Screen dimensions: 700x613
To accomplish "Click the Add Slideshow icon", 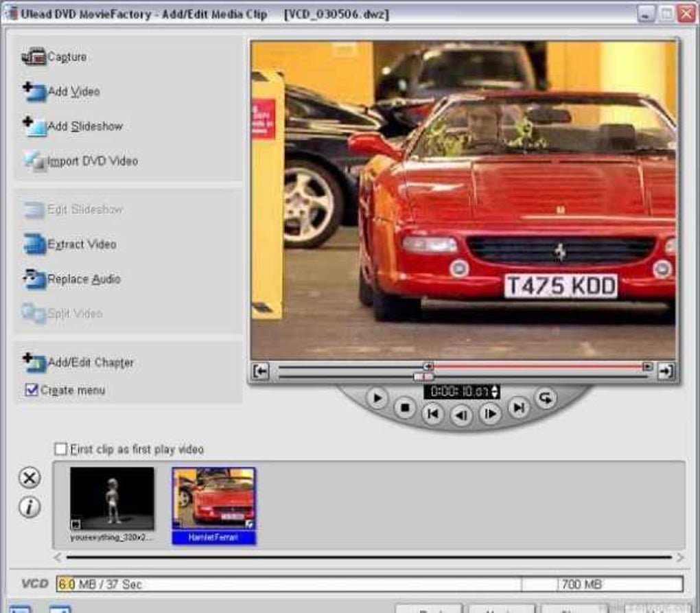I will pyautogui.click(x=35, y=126).
